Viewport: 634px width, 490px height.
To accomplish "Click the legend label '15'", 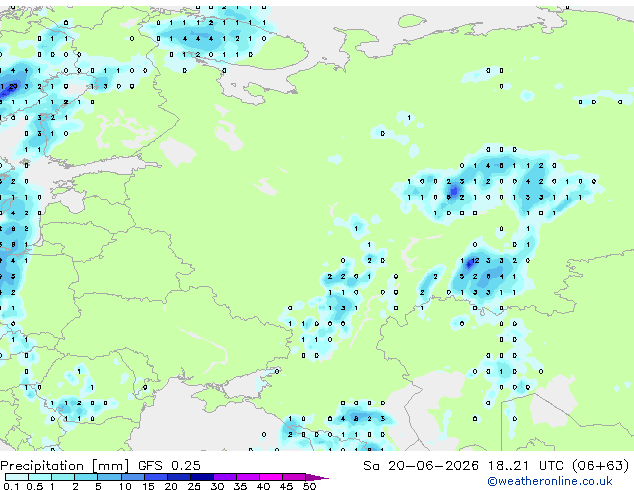I will point(148,486).
